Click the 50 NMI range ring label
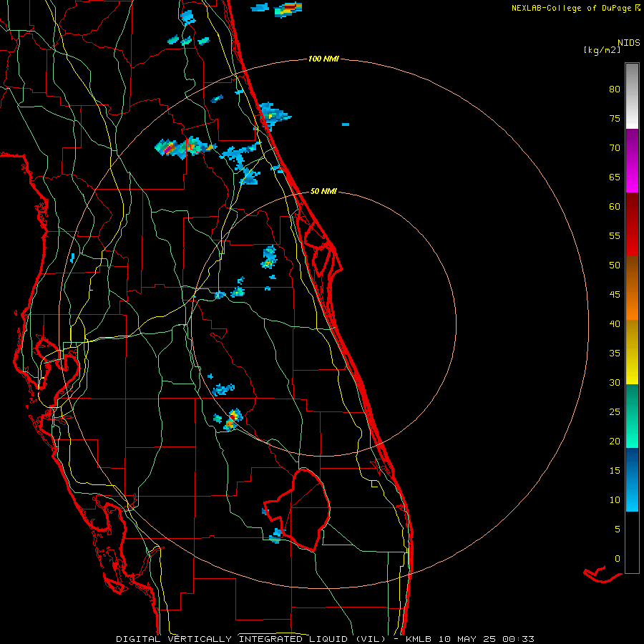 point(323,191)
